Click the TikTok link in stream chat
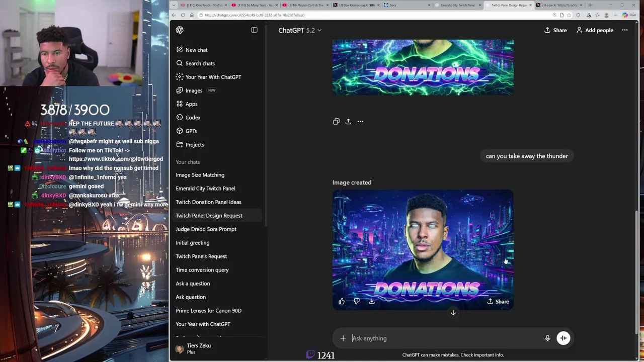This screenshot has height=362, width=644. 116,159
